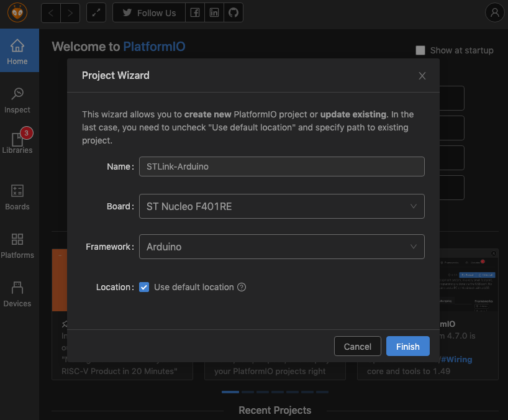
Task: Open the #Wiring hashtag link
Action: [456, 359]
